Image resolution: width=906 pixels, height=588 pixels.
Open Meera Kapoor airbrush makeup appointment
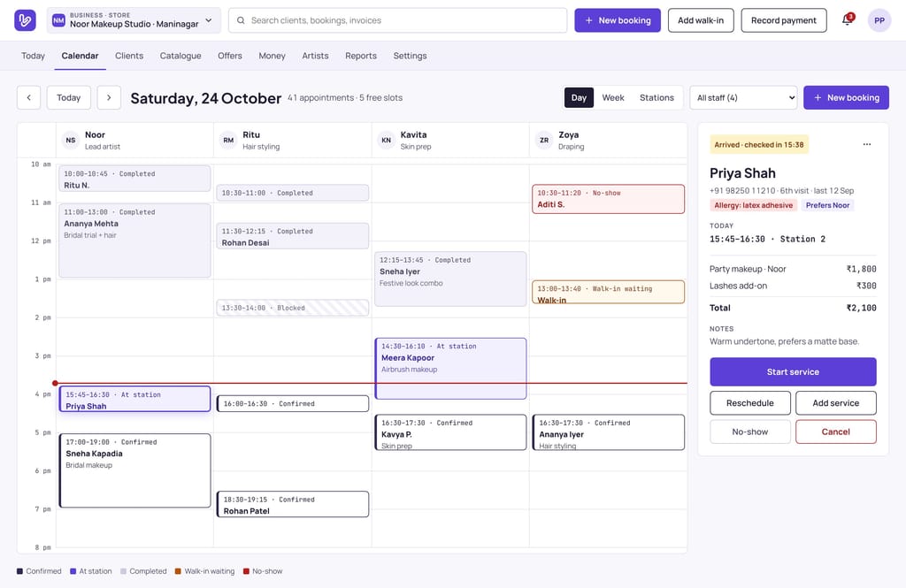tap(450, 369)
